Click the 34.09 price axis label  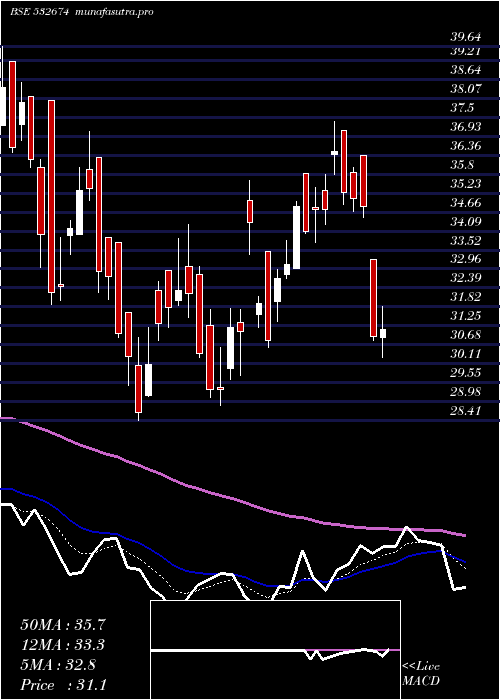[466, 221]
